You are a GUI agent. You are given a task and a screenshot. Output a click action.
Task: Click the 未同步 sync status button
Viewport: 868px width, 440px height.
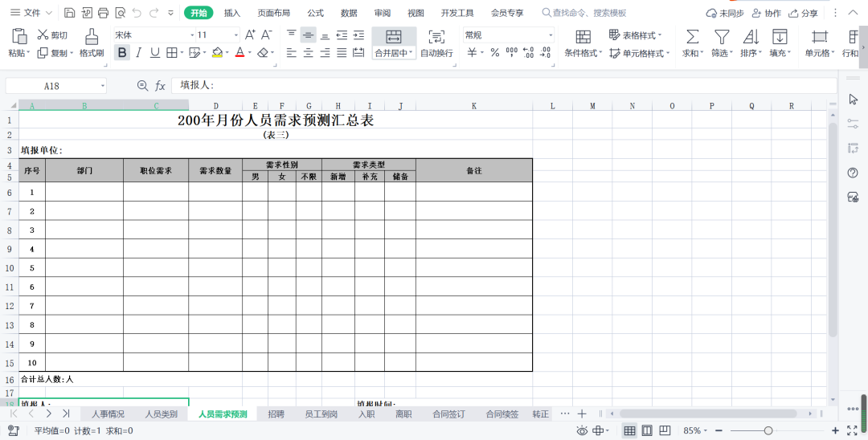725,13
